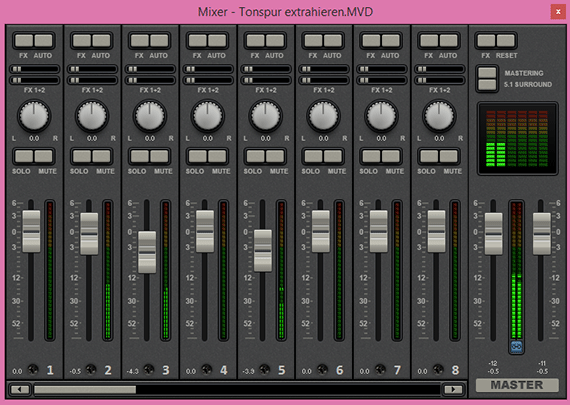
Task: Click the right master volume fader
Action: tap(542, 234)
